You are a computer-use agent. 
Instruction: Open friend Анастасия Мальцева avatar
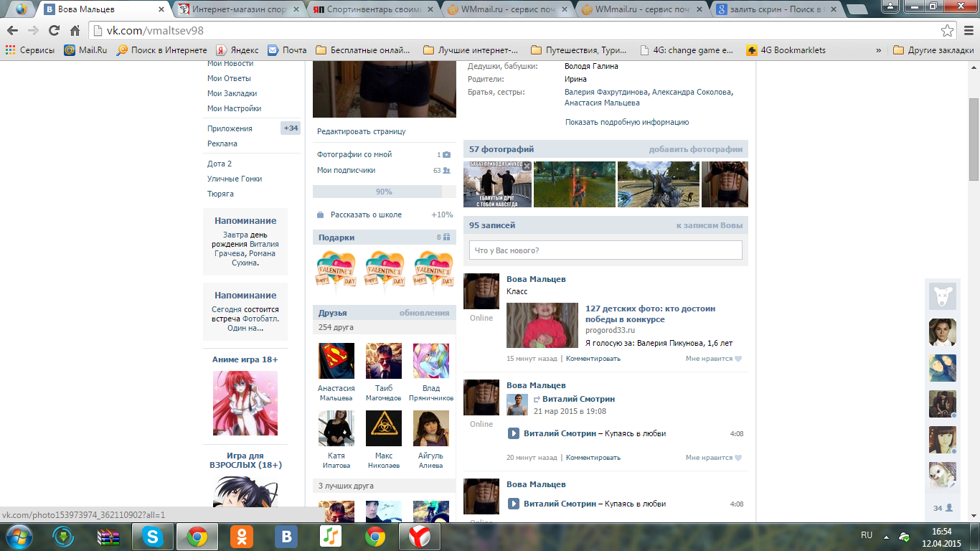tap(336, 361)
